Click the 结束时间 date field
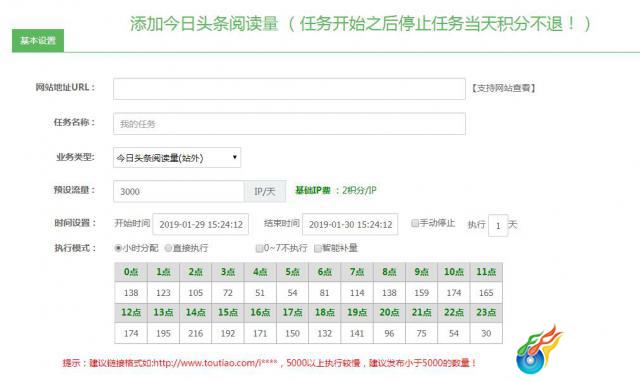Viewport: 640px width, 382px height. (x=350, y=224)
